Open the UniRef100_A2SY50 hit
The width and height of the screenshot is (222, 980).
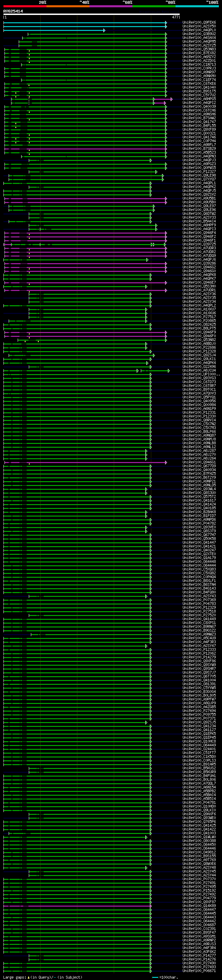coord(199,26)
